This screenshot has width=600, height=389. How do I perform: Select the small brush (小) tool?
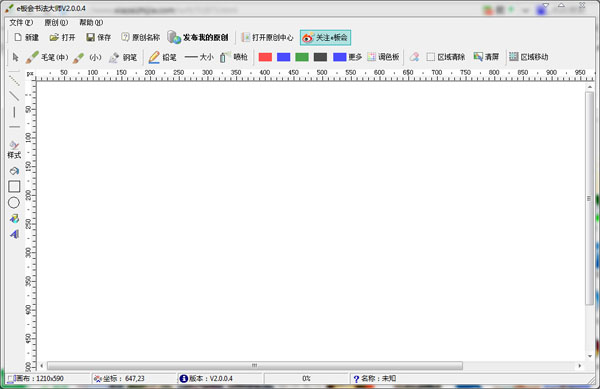tap(87, 57)
